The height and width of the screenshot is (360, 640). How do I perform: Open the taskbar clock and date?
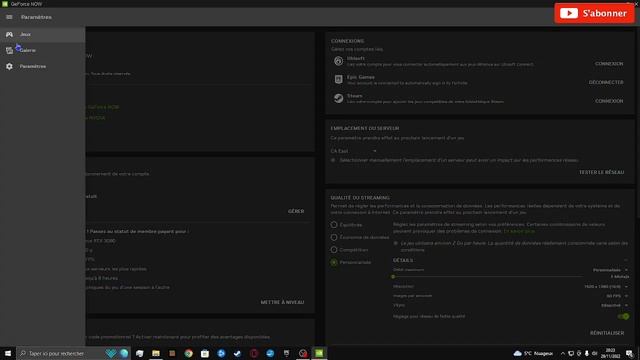610,353
